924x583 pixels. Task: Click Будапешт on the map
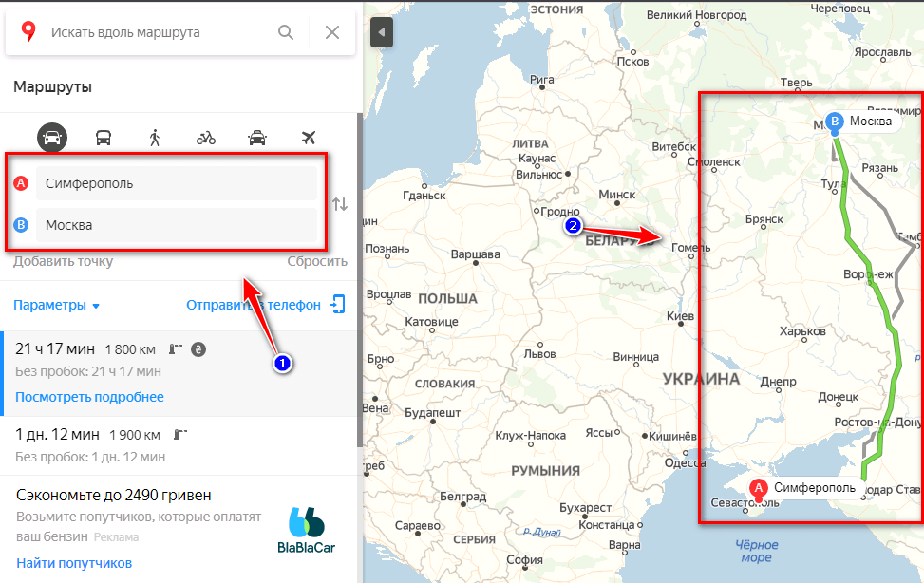(x=432, y=413)
